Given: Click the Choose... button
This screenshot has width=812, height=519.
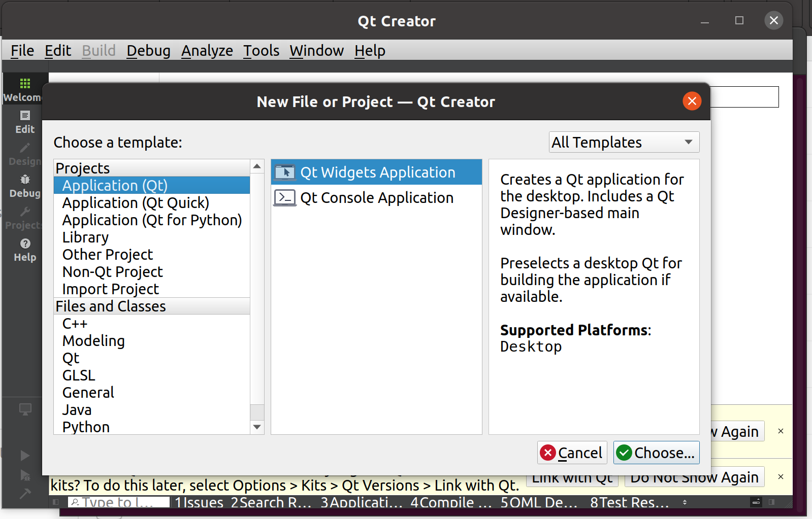Looking at the screenshot, I should tap(657, 453).
